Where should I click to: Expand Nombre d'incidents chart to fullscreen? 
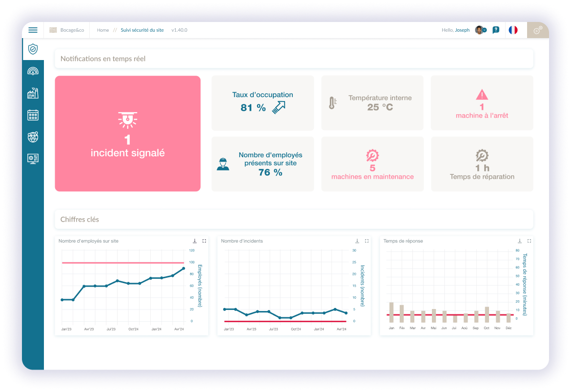(x=367, y=241)
